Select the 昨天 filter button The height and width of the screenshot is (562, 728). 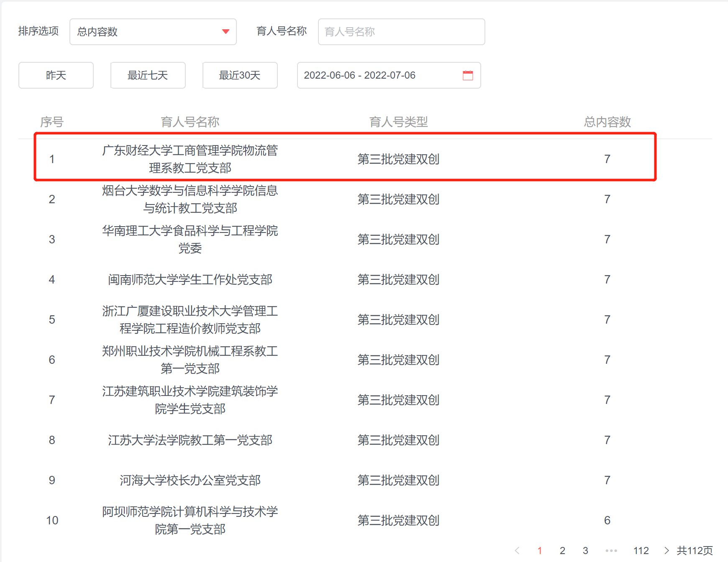pos(56,75)
